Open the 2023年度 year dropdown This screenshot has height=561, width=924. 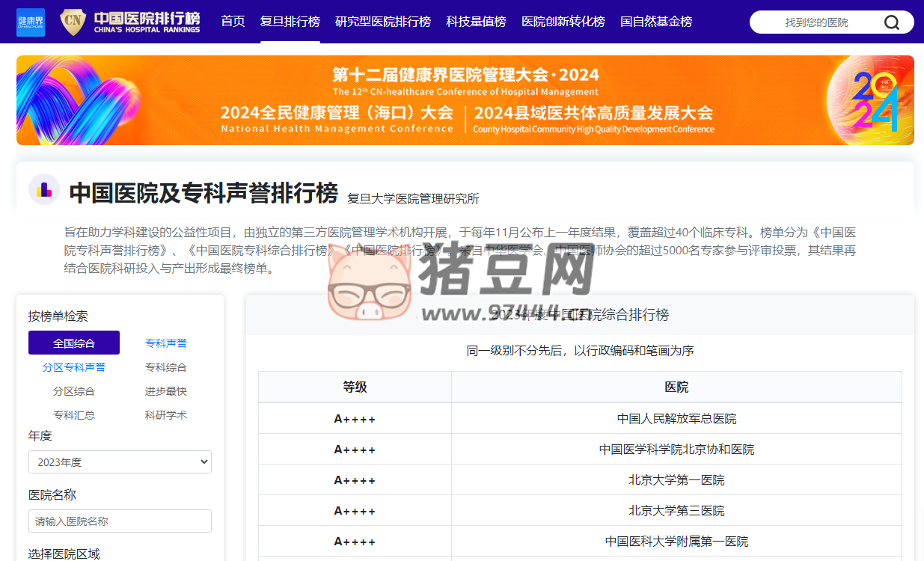(x=120, y=462)
